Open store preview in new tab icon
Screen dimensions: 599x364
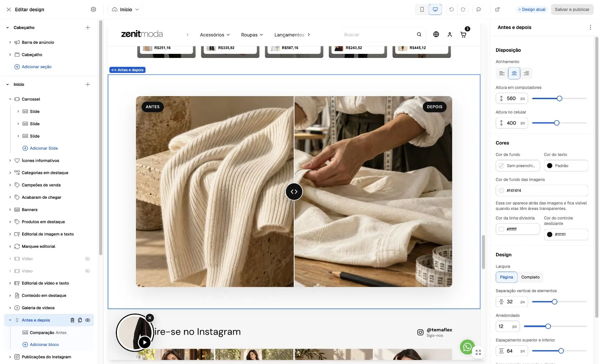point(497,10)
